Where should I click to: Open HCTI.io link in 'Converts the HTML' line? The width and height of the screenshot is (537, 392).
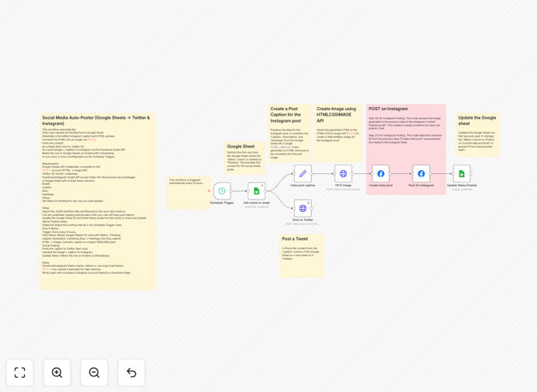coord(92,140)
